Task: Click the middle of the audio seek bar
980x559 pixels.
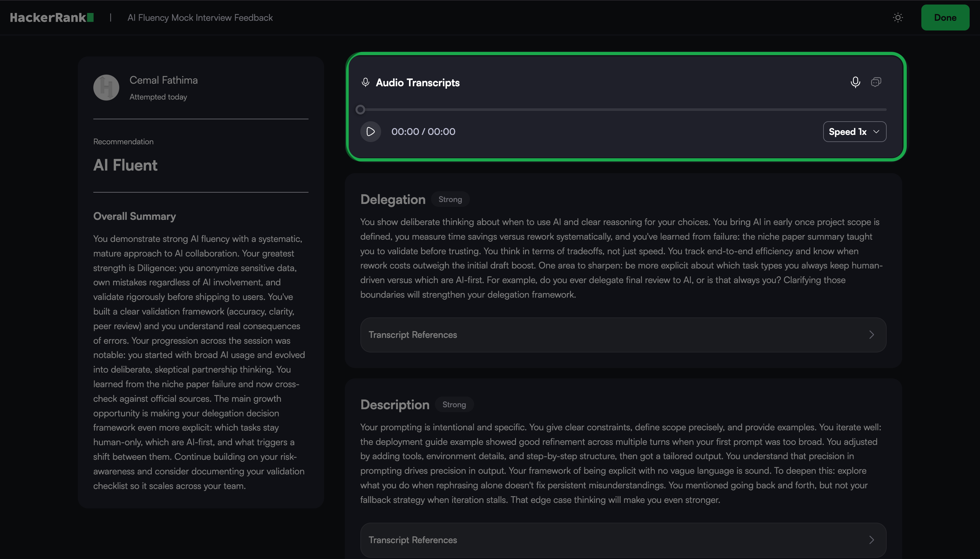Action: [623, 110]
